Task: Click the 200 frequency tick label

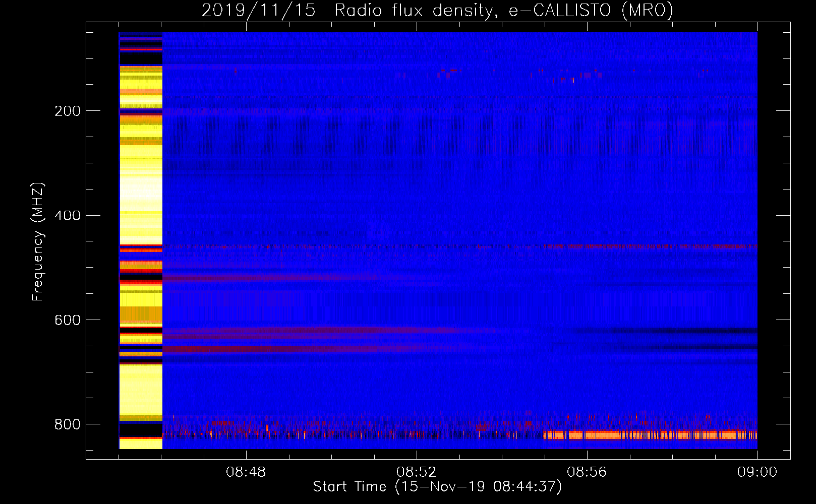Action: pyautogui.click(x=68, y=111)
